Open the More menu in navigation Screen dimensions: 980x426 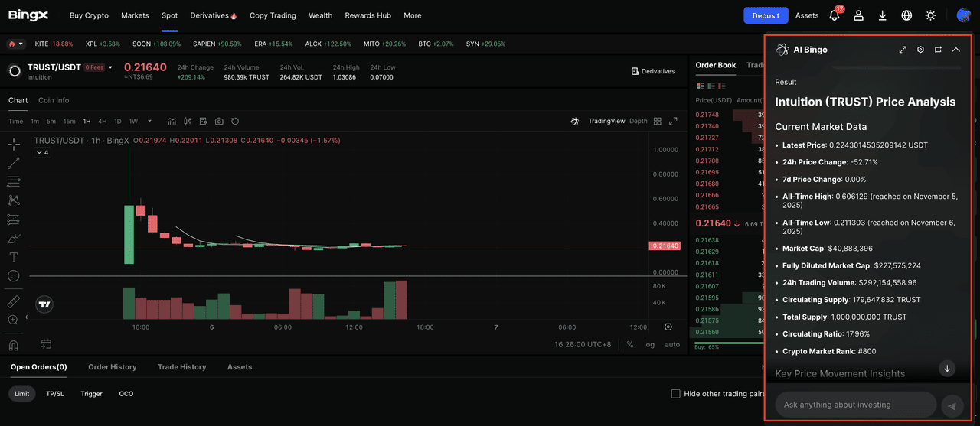tap(412, 15)
